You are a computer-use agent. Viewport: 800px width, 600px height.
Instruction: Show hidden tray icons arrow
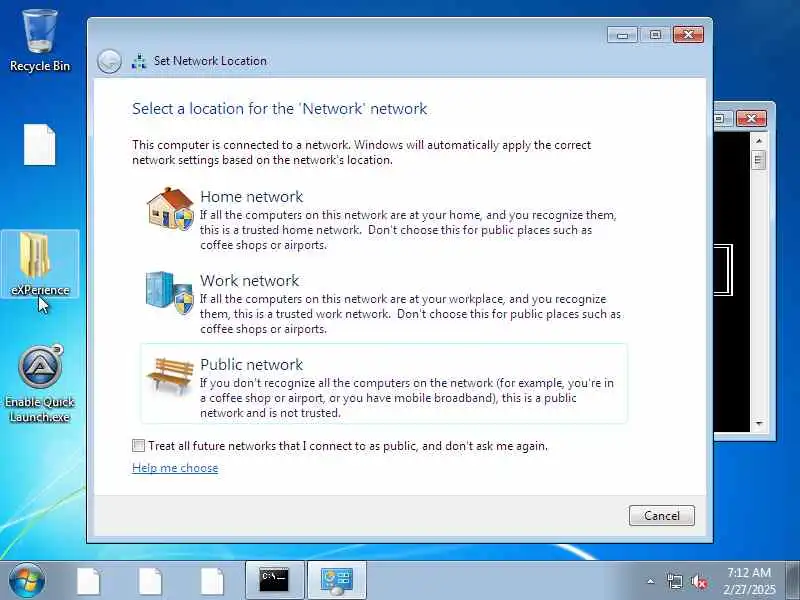(651, 581)
